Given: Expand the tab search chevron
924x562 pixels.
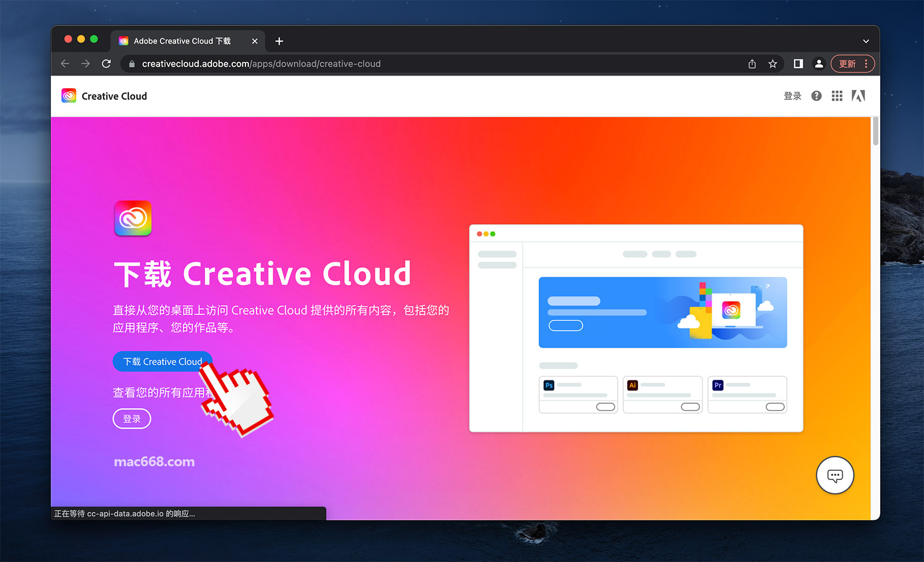Looking at the screenshot, I should (x=866, y=41).
